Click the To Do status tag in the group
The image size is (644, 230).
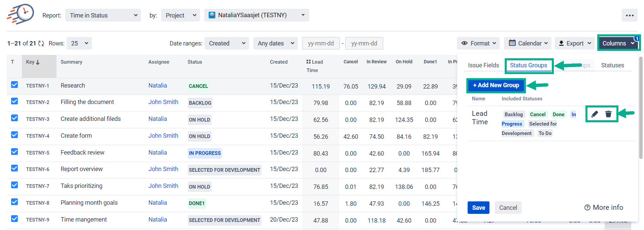pos(545,133)
